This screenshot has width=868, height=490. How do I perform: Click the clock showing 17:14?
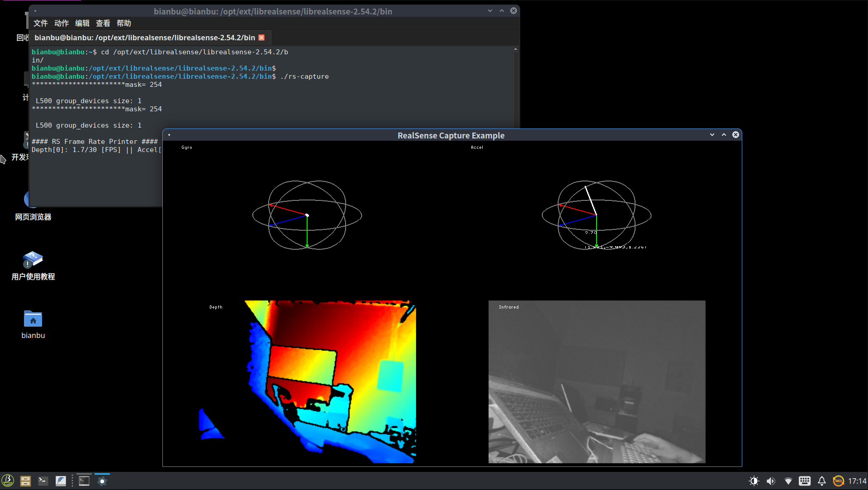click(x=857, y=481)
